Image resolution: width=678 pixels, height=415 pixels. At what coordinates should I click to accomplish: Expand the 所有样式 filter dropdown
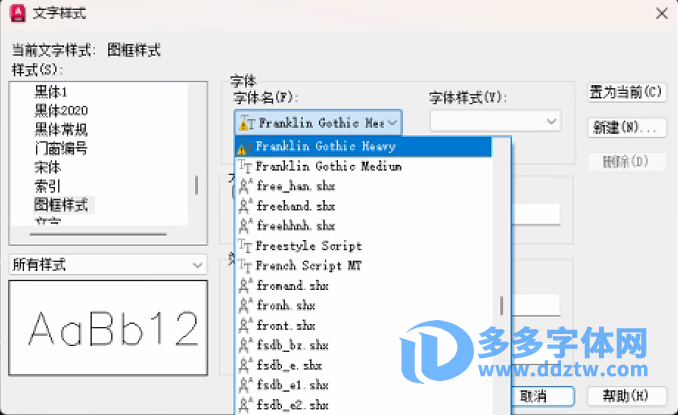[x=107, y=264]
